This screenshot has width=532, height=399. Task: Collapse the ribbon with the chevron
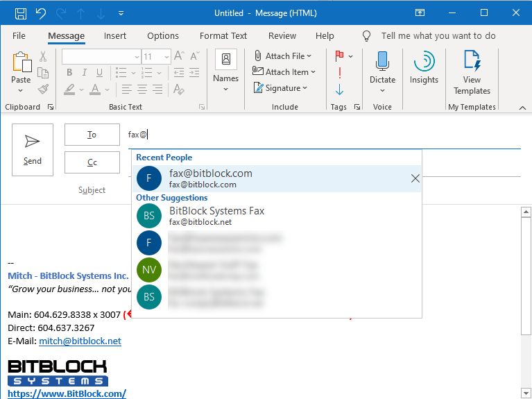pyautogui.click(x=522, y=108)
